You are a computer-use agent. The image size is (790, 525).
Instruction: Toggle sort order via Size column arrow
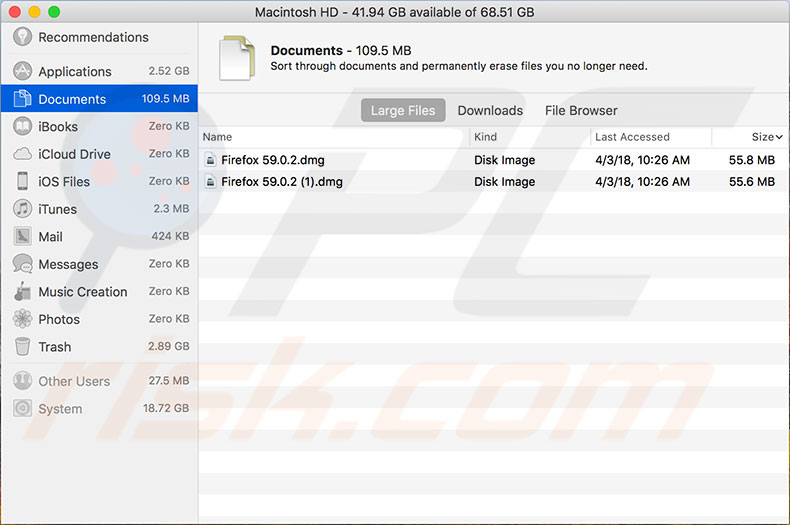coord(779,137)
